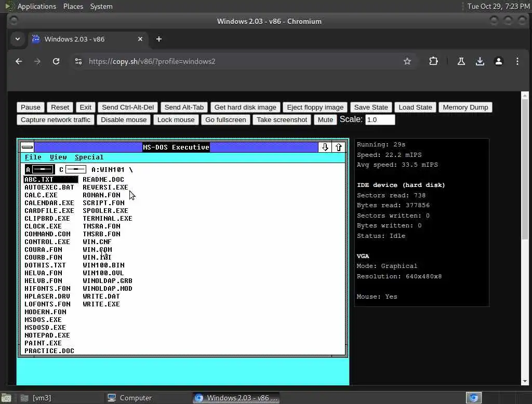This screenshot has height=404, width=532.
Task: Select drive A icon in MS-DOS Executive
Action: click(x=39, y=169)
